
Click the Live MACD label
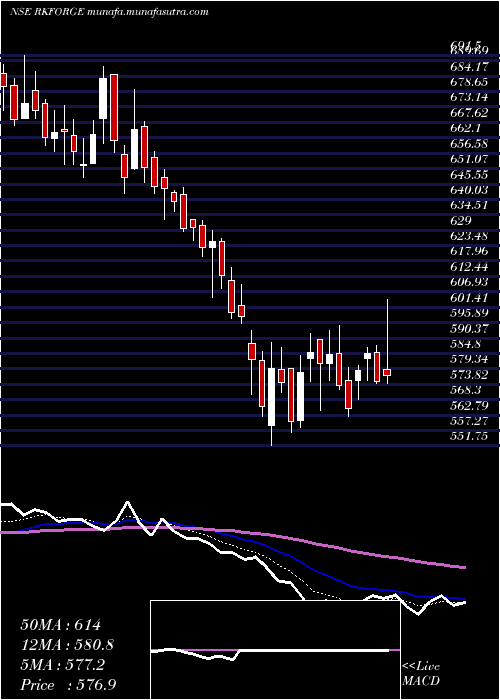(x=421, y=674)
